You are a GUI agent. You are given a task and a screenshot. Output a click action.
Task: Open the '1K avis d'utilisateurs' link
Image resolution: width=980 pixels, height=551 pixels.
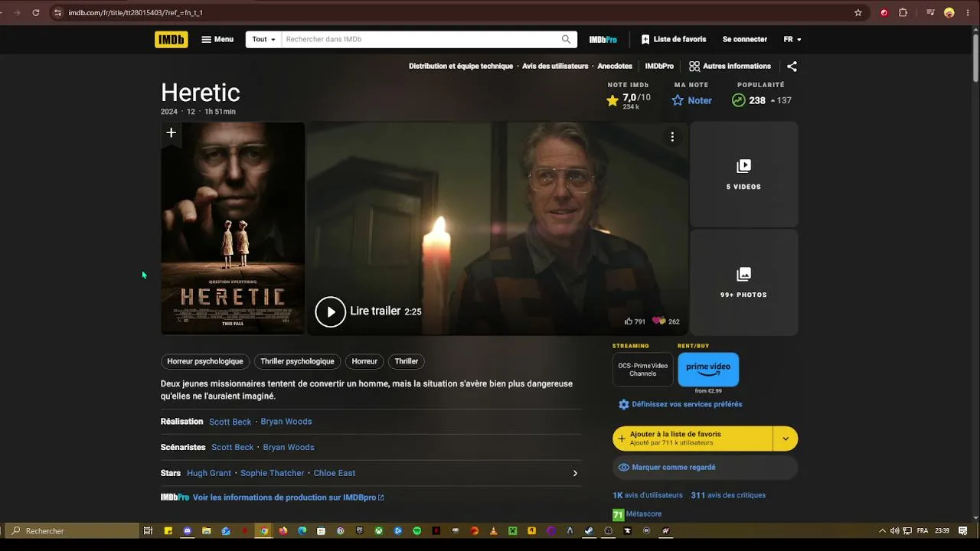[x=648, y=495]
